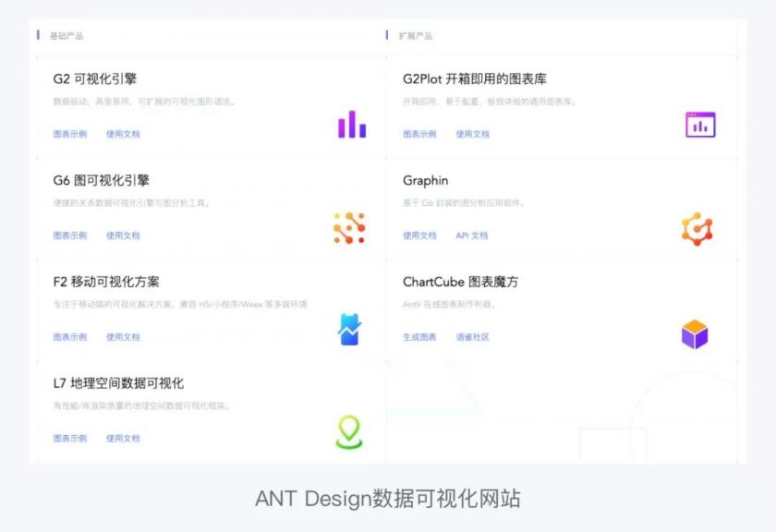
Task: Open 使用文档 link under Graphin
Action: click(419, 236)
